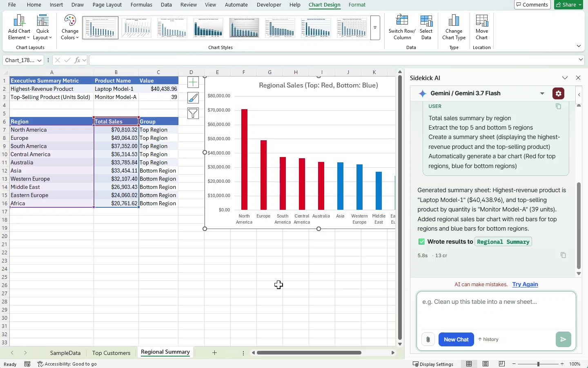Open Sidekick AI settings gear
This screenshot has width=588, height=368.
pos(558,93)
